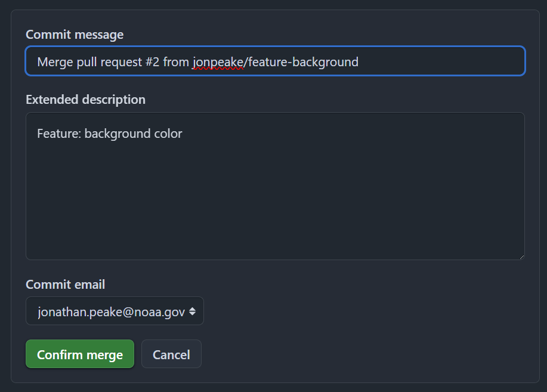Place cursor at "#2" in commit message
This screenshot has height=392, width=547.
point(153,62)
